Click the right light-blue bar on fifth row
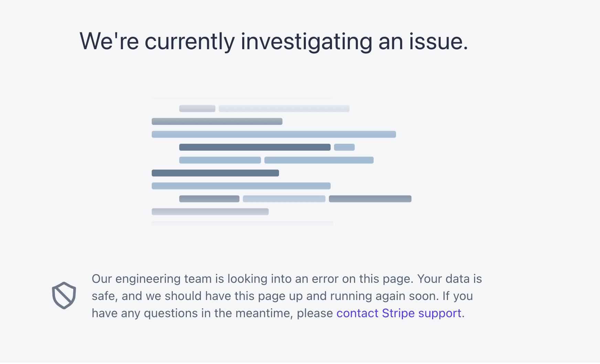600x364 pixels. pyautogui.click(x=319, y=160)
